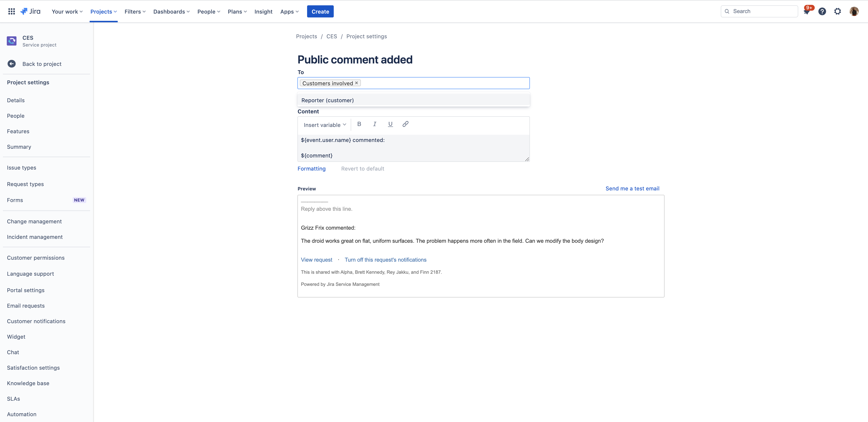Image resolution: width=868 pixels, height=422 pixels.
Task: Expand the Dashboards menu
Action: [171, 11]
